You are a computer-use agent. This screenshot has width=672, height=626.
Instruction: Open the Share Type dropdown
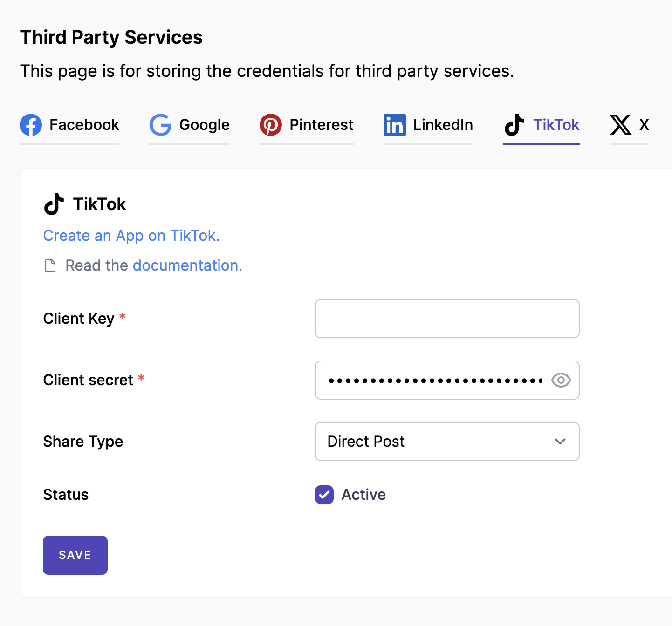tap(447, 442)
